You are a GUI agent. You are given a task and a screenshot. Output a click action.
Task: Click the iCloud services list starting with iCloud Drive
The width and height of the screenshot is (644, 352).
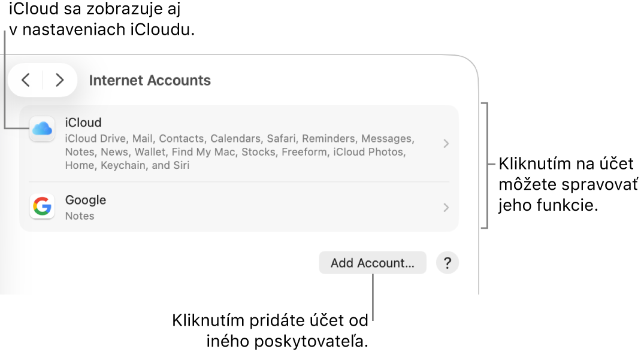240,152
